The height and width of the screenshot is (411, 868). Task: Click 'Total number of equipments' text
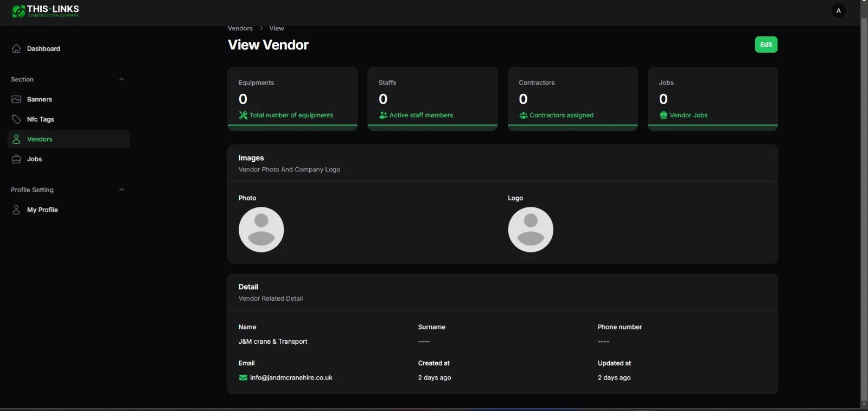pos(291,115)
